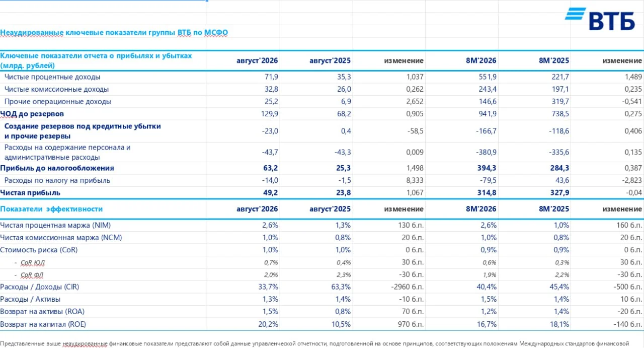Click row label "Расходы по налогу на прибыль"
Viewport: 644px width, 348px height.
pyautogui.click(x=57, y=180)
